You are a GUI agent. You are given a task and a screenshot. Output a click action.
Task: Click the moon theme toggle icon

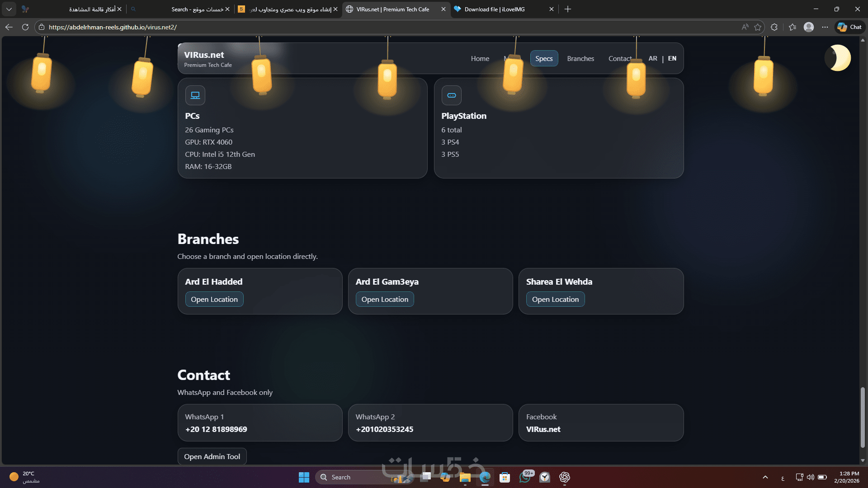point(839,58)
